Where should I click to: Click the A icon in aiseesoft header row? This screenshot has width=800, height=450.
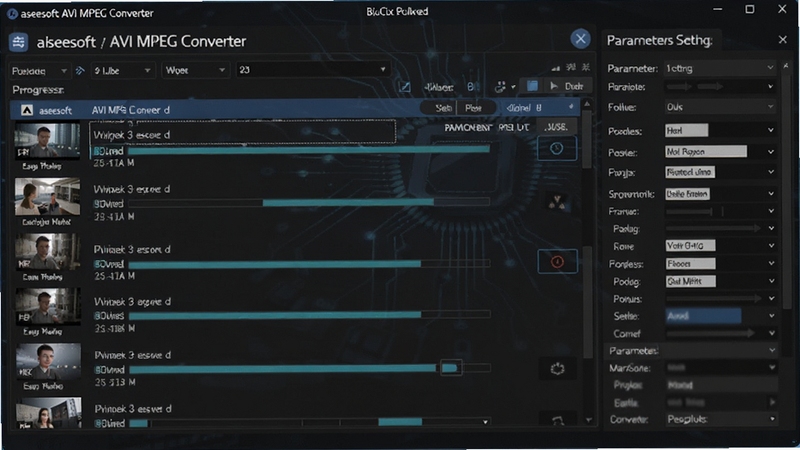pos(27,110)
